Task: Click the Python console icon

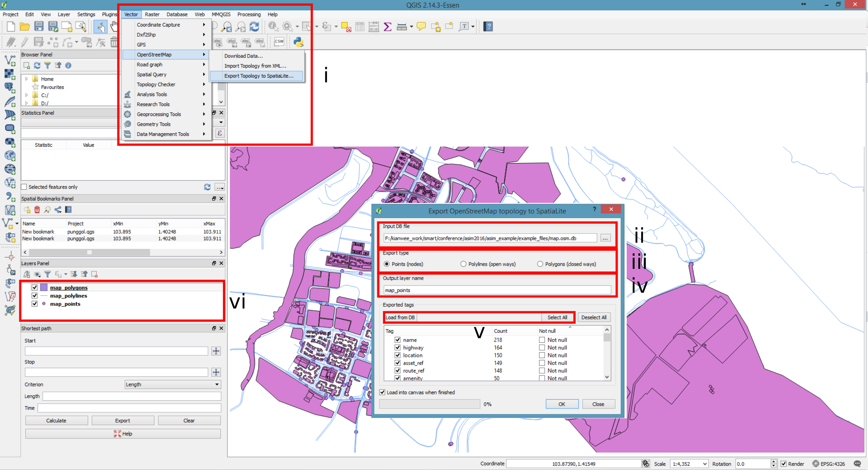Action: [298, 42]
